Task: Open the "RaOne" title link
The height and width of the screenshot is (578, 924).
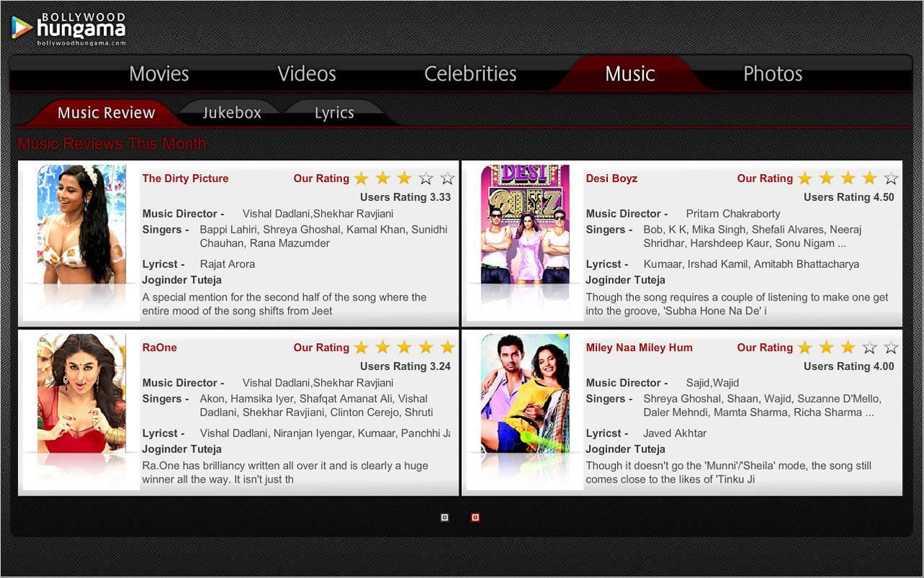Action: 159,348
